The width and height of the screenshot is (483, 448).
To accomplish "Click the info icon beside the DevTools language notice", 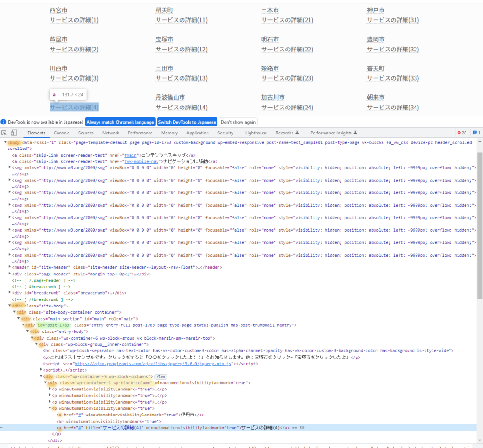I will [x=3, y=122].
